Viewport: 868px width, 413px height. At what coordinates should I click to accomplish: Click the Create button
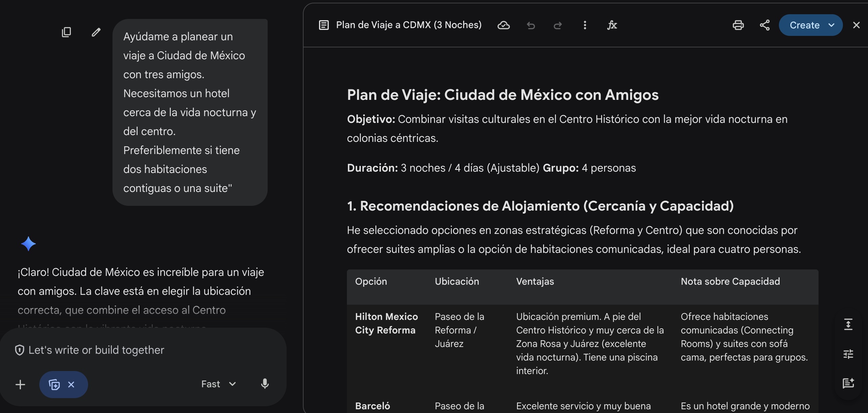(804, 25)
